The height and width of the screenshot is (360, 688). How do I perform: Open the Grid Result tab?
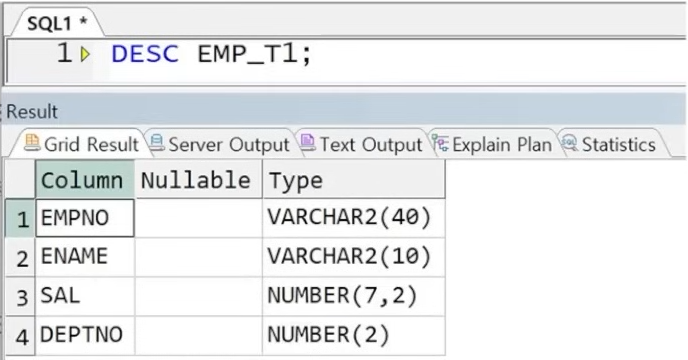(x=81, y=144)
